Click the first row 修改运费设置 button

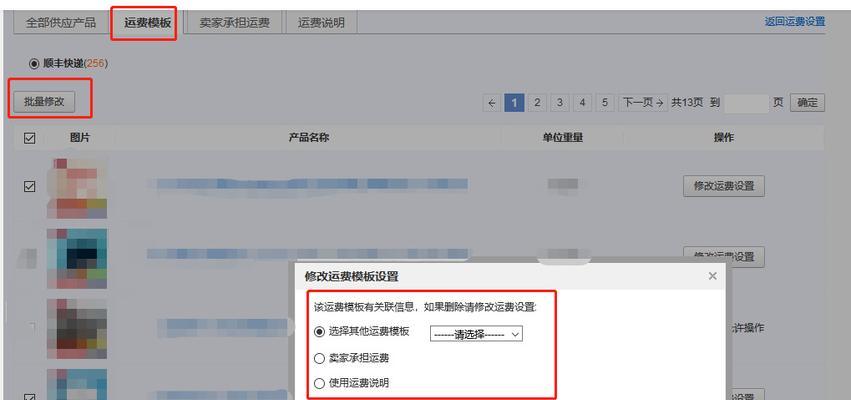pos(723,186)
